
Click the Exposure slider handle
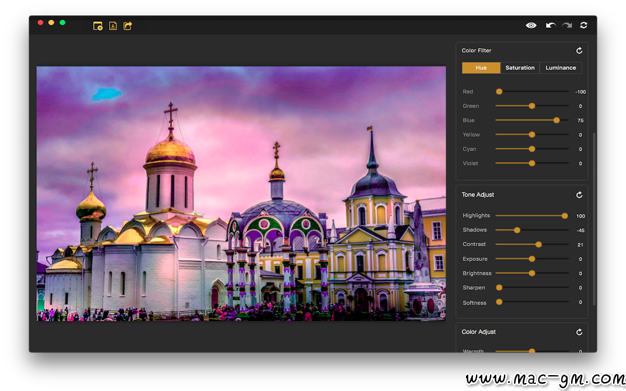[532, 259]
